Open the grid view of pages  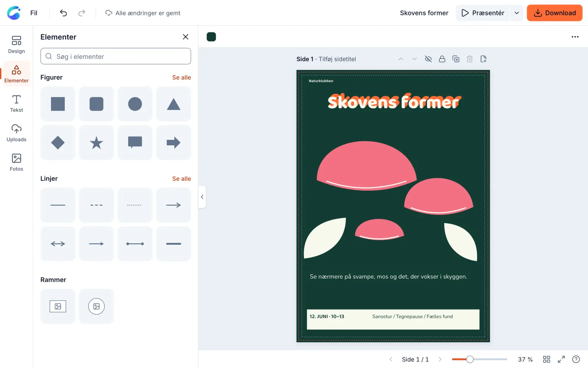tap(546, 359)
